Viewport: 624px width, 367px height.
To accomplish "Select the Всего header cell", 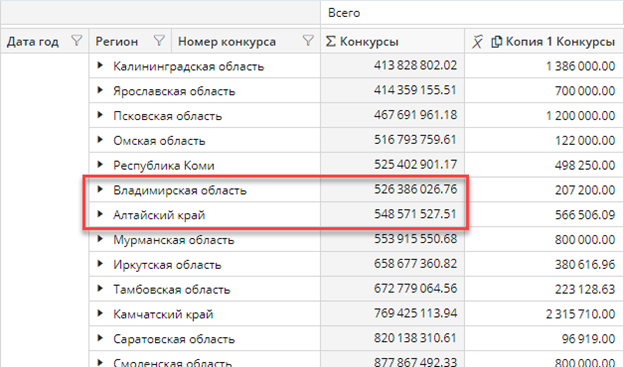I will 472,13.
